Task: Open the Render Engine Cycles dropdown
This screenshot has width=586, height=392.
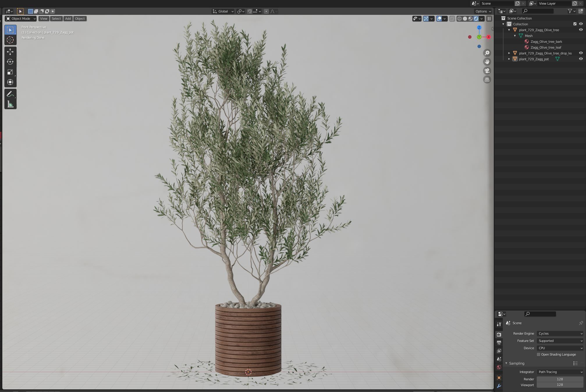Action: (560, 334)
